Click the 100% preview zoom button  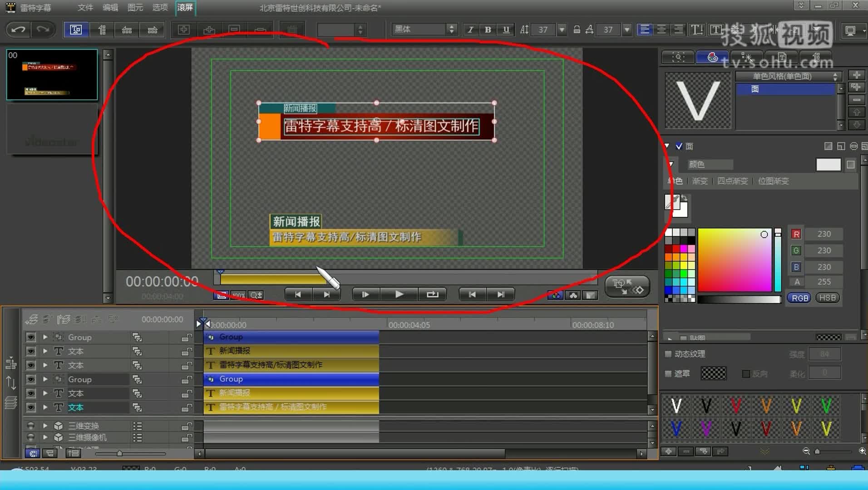[x=239, y=295]
